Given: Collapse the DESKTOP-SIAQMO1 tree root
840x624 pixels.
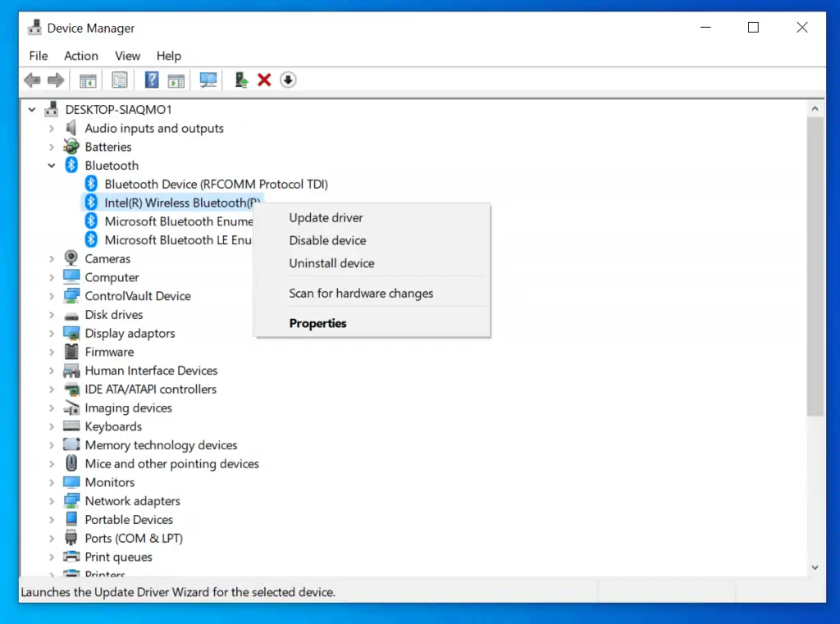Looking at the screenshot, I should click(32, 109).
